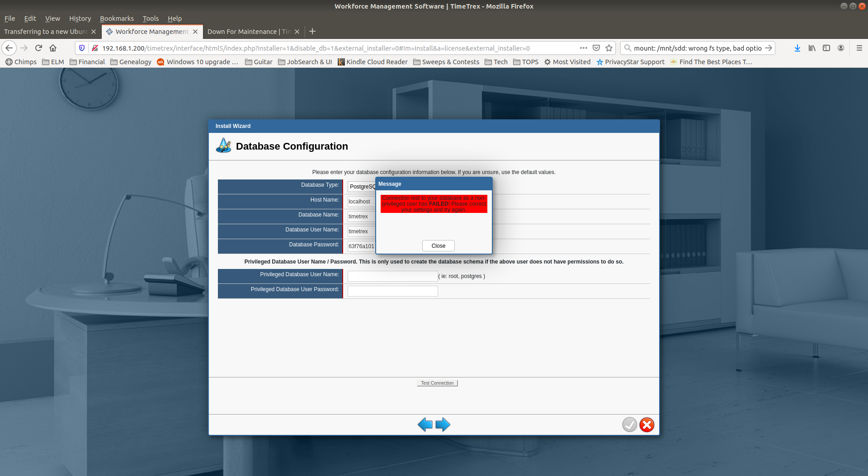Close the Workforce Management tab
The width and height of the screenshot is (868, 476).
[195, 32]
